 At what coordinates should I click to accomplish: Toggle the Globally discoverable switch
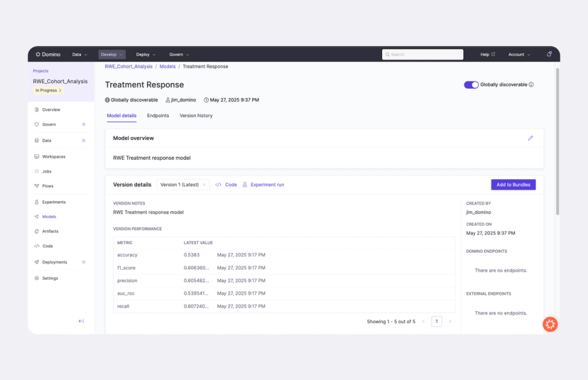471,84
